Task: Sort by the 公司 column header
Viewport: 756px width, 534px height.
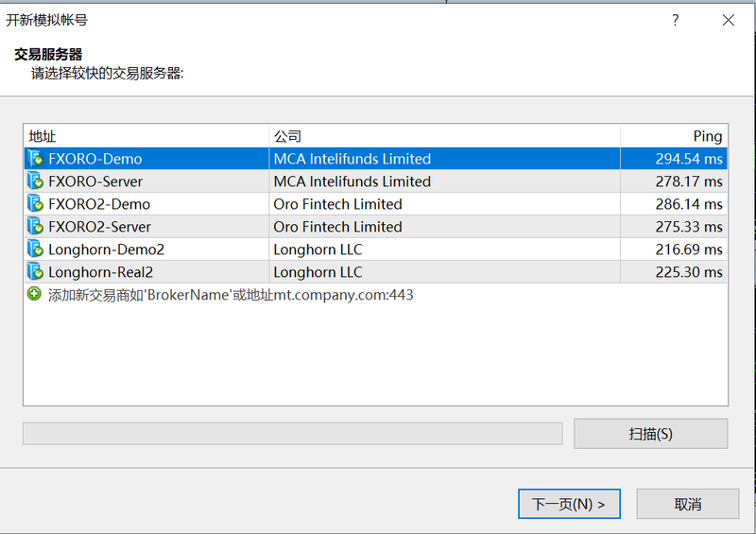Action: (x=444, y=136)
